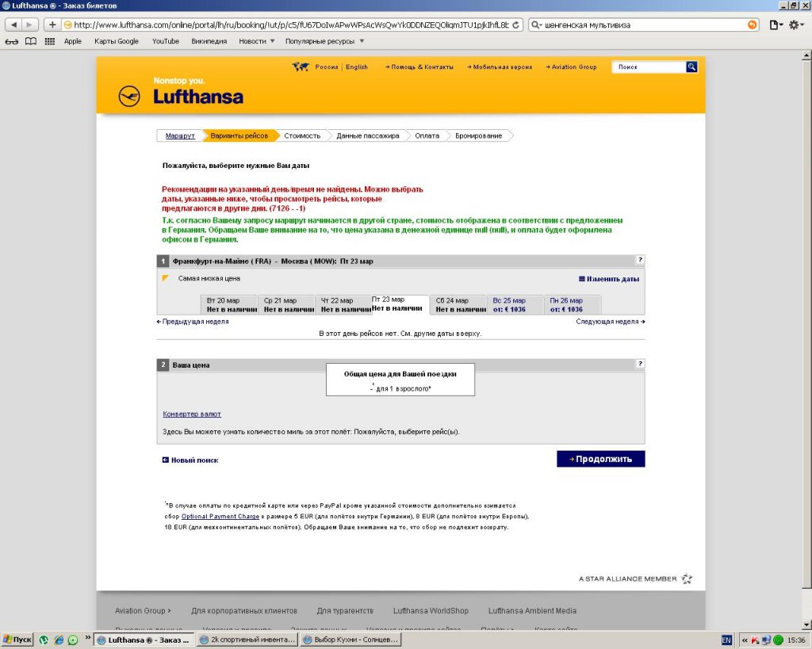Screen dimensions: 812x649
Task: Switch the site language to English
Action: [x=357, y=67]
